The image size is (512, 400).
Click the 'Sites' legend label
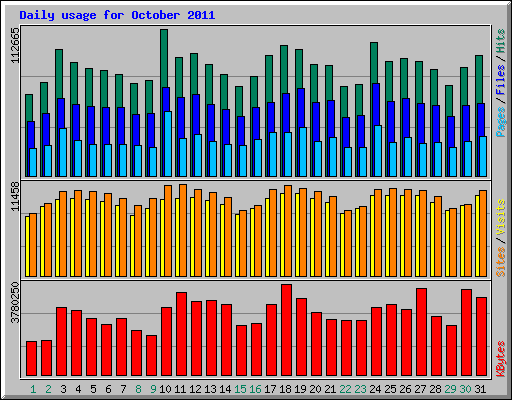(501, 262)
